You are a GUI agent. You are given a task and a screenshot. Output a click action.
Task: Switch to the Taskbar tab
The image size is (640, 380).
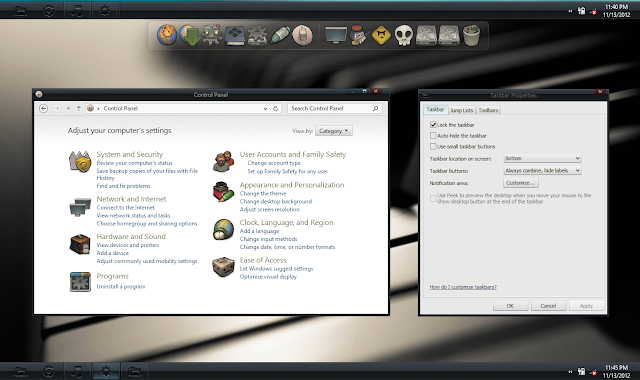[435, 110]
